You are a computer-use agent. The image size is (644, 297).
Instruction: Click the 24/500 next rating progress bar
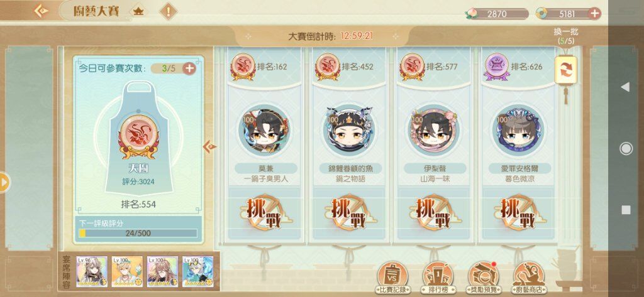138,234
